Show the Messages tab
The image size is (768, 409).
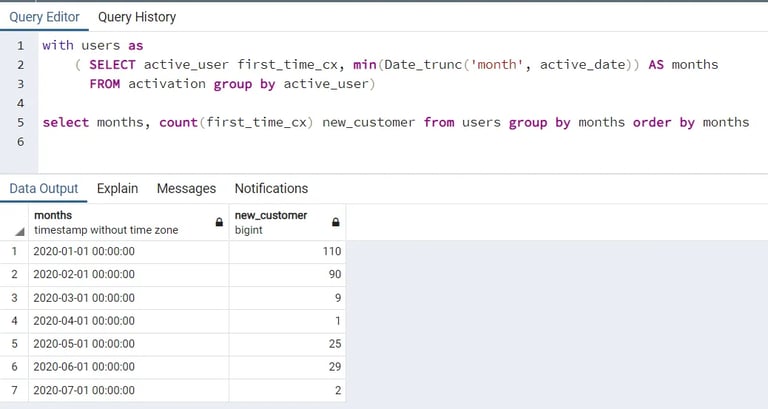click(186, 189)
